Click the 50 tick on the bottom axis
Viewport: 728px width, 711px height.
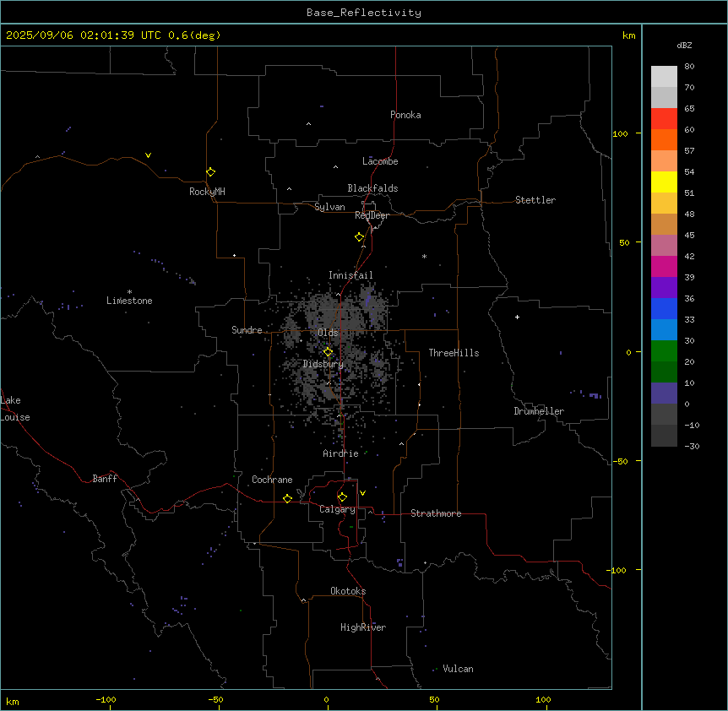(434, 699)
